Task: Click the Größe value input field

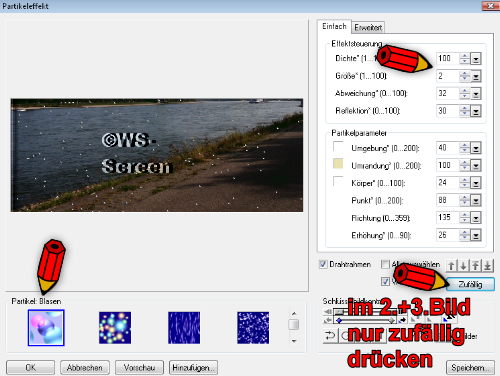Action: [447, 76]
